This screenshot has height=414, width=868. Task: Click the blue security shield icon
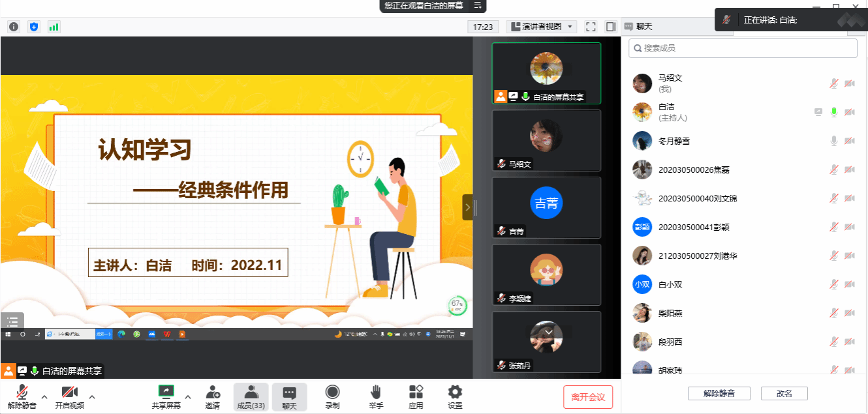34,27
